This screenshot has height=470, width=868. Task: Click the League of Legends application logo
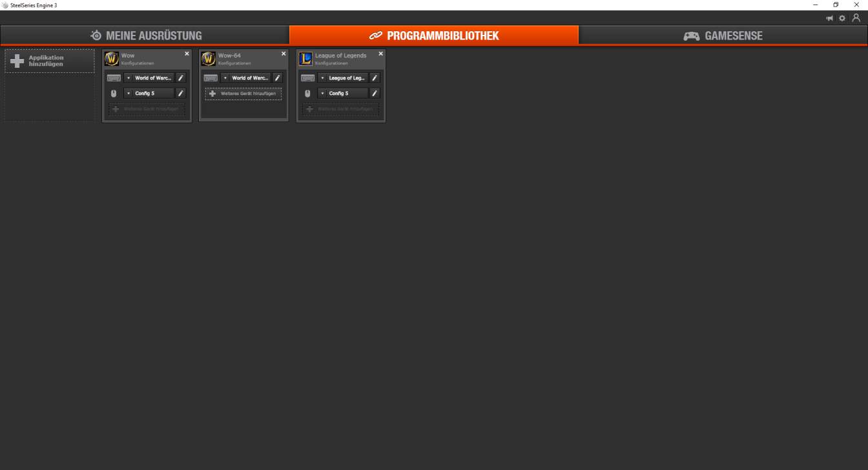[x=305, y=59]
